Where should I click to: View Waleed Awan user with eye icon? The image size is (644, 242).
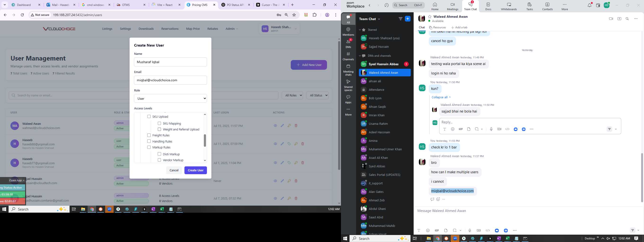point(275,125)
